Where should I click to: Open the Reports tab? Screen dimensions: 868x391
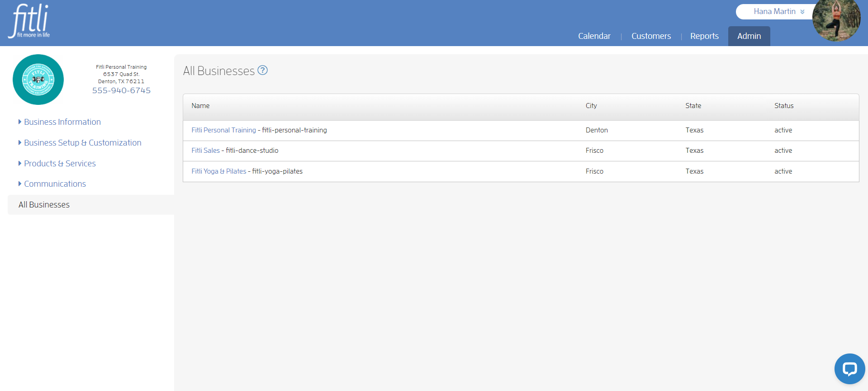click(x=704, y=36)
